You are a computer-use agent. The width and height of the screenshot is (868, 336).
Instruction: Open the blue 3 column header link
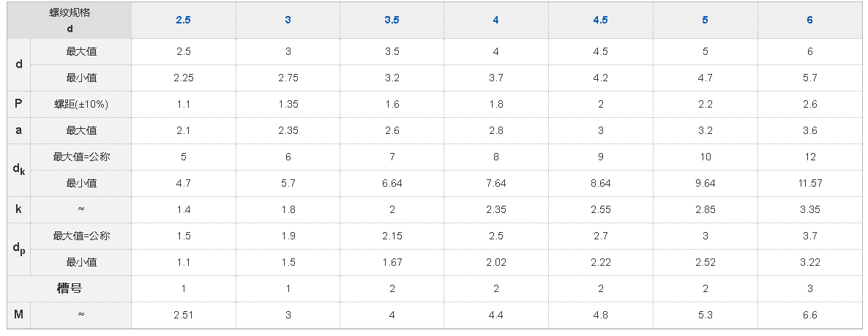(x=288, y=20)
